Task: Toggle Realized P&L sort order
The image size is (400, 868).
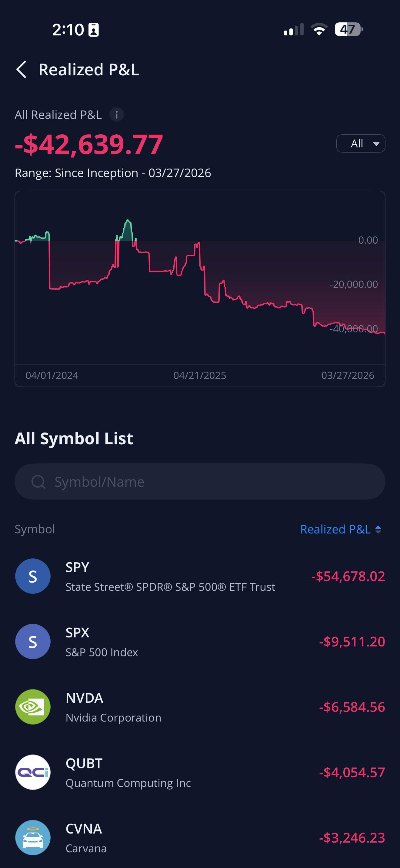Action: pos(340,529)
